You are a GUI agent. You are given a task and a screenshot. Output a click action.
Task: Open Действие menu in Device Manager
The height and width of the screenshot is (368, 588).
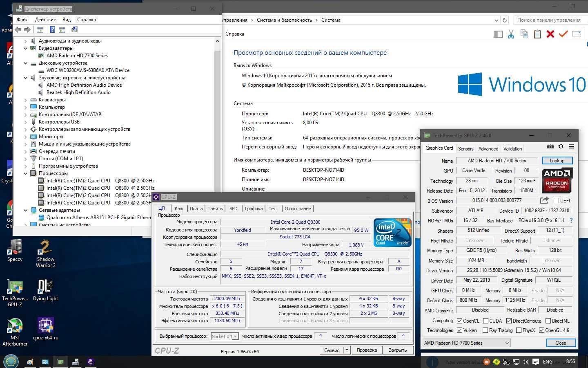[45, 20]
